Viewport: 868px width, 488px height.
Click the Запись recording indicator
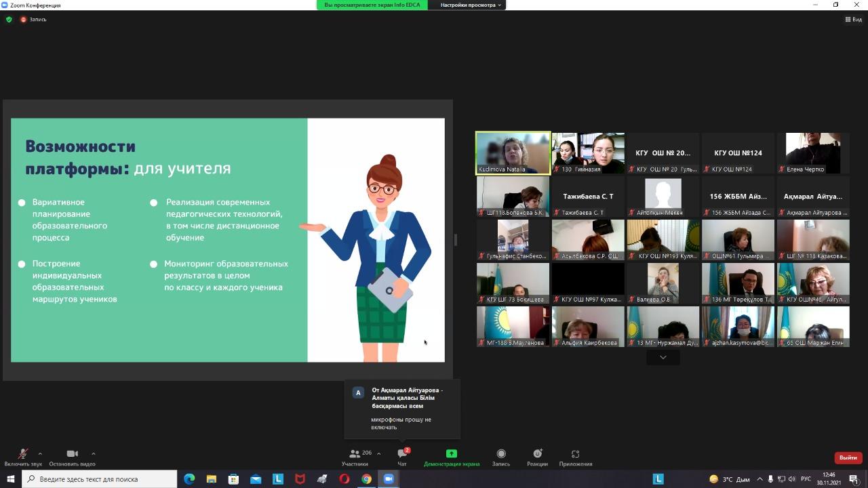33,20
